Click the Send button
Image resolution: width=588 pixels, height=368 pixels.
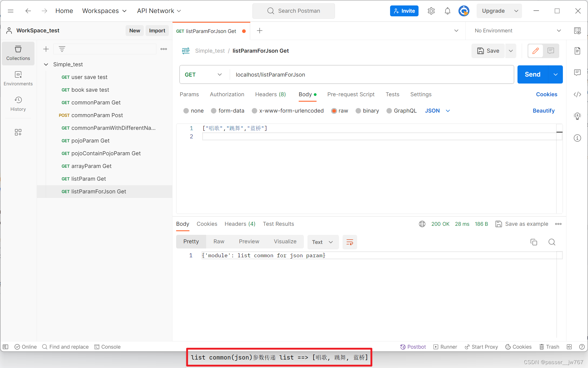click(x=533, y=74)
